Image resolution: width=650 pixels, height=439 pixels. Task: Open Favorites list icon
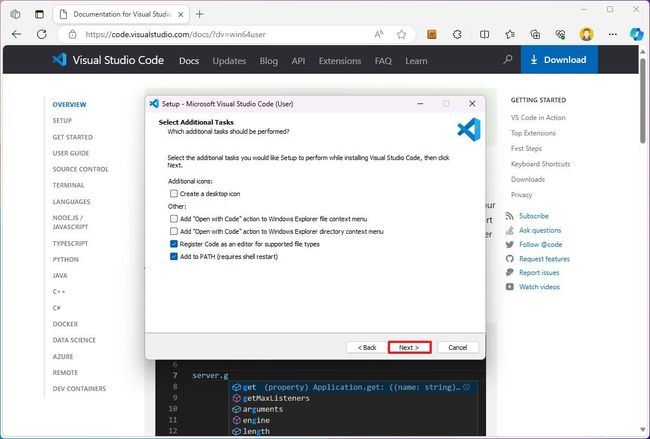pyautogui.click(x=510, y=34)
